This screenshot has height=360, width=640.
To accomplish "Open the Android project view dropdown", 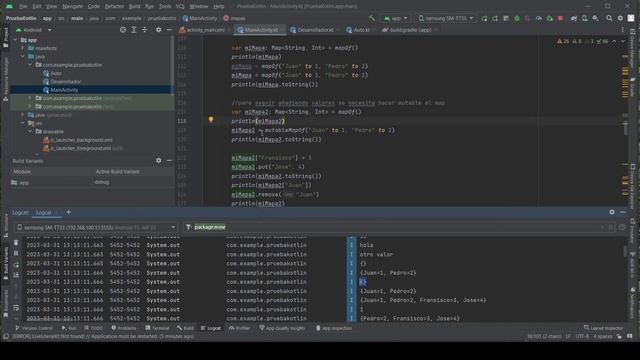I will point(34,30).
